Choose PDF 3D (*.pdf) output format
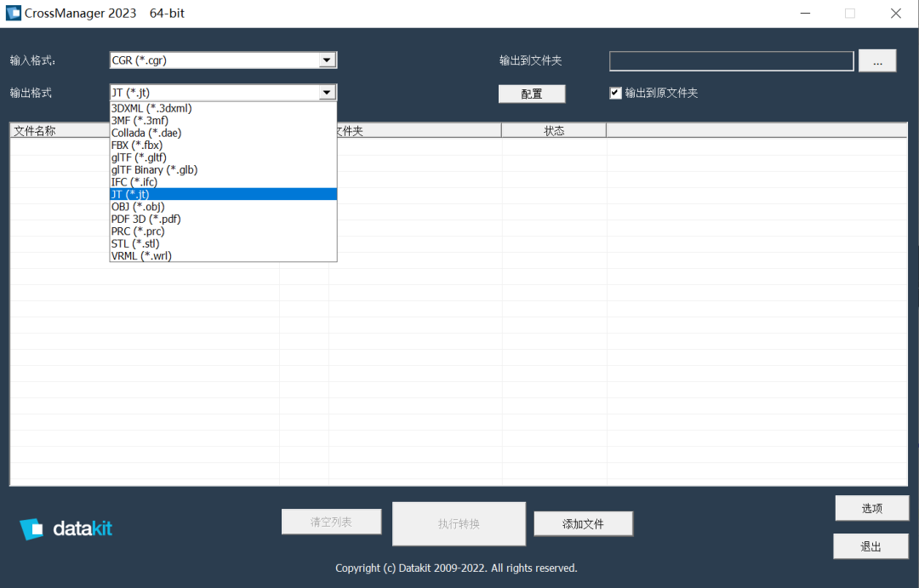Viewport: 919px width, 588px height. tap(223, 220)
